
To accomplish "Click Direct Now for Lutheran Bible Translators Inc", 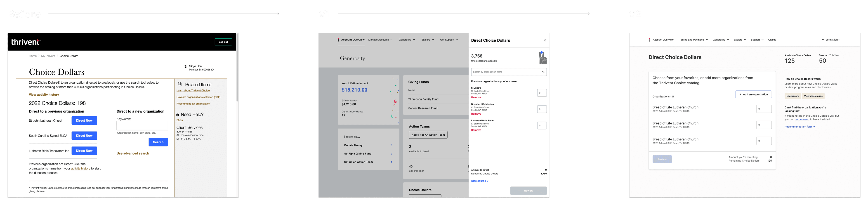I will click(x=84, y=151).
